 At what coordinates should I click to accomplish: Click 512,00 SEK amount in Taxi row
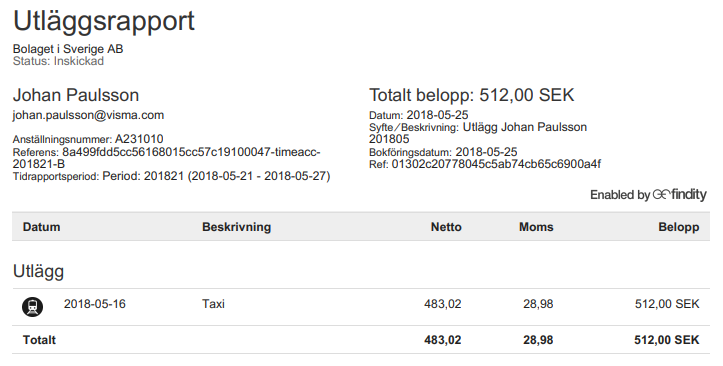pos(667,304)
